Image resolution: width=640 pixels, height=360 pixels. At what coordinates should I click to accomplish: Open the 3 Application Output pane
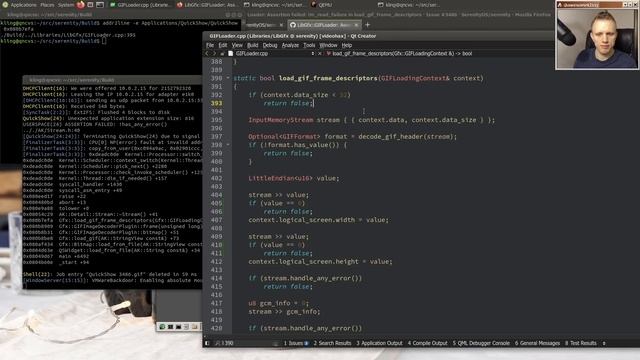379,343
